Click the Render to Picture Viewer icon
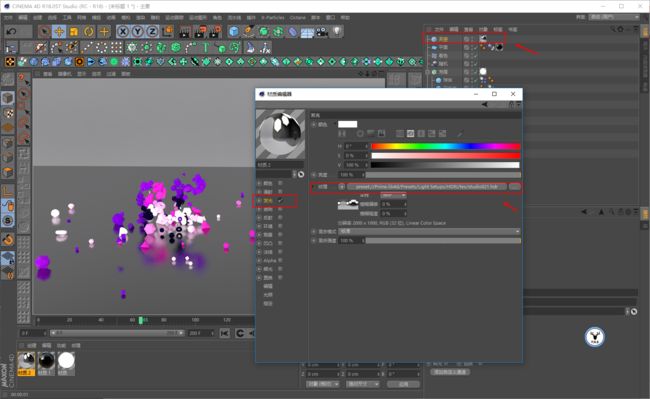Viewport: 650px width, 399px height. tap(200, 31)
